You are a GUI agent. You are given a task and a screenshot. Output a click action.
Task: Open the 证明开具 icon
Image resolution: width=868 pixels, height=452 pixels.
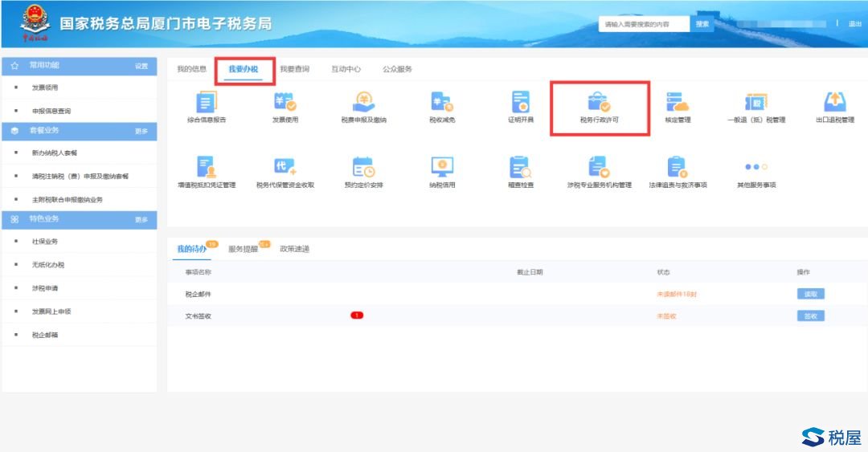click(520, 103)
